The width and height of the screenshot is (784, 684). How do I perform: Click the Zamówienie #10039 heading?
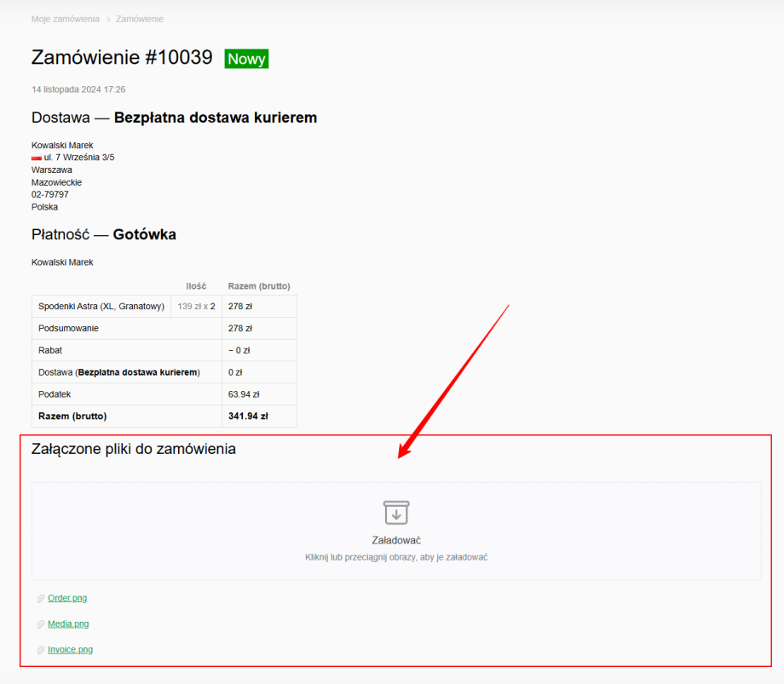122,58
